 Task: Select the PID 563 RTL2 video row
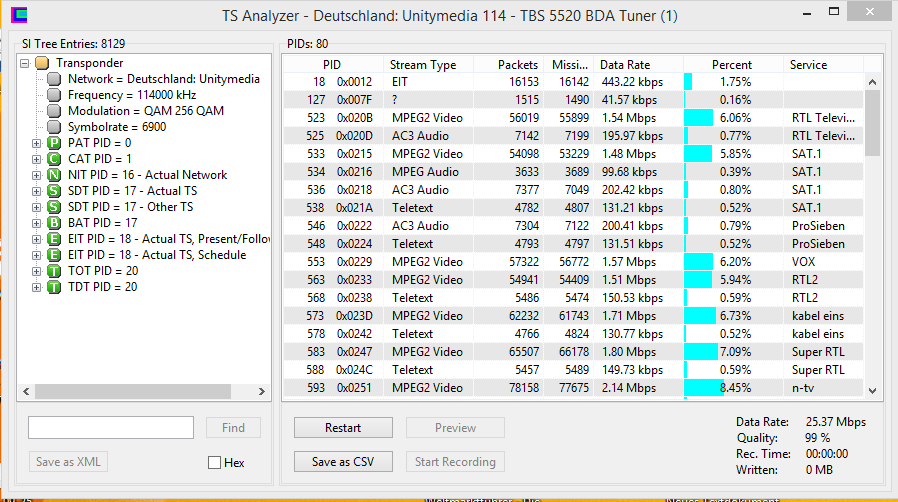(573, 280)
